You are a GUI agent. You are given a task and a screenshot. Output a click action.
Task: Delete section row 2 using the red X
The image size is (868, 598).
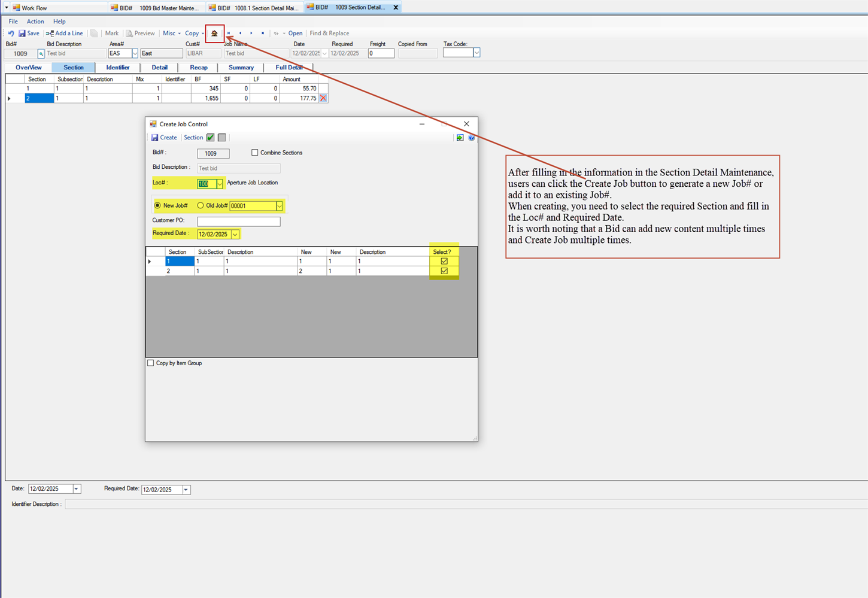tap(323, 98)
